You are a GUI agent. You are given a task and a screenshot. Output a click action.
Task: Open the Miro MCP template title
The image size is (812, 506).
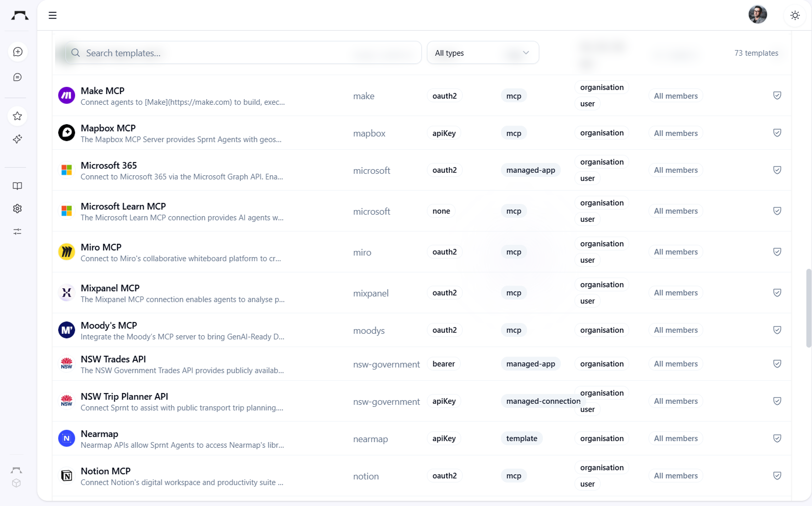[101, 247]
